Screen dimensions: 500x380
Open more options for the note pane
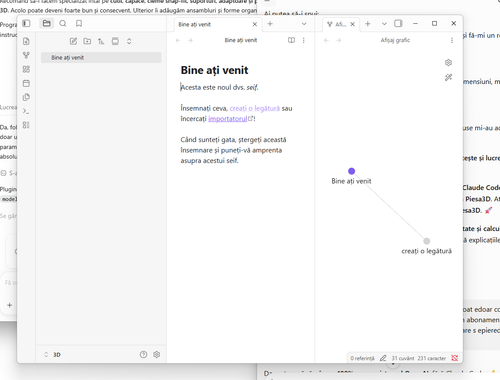click(x=303, y=40)
